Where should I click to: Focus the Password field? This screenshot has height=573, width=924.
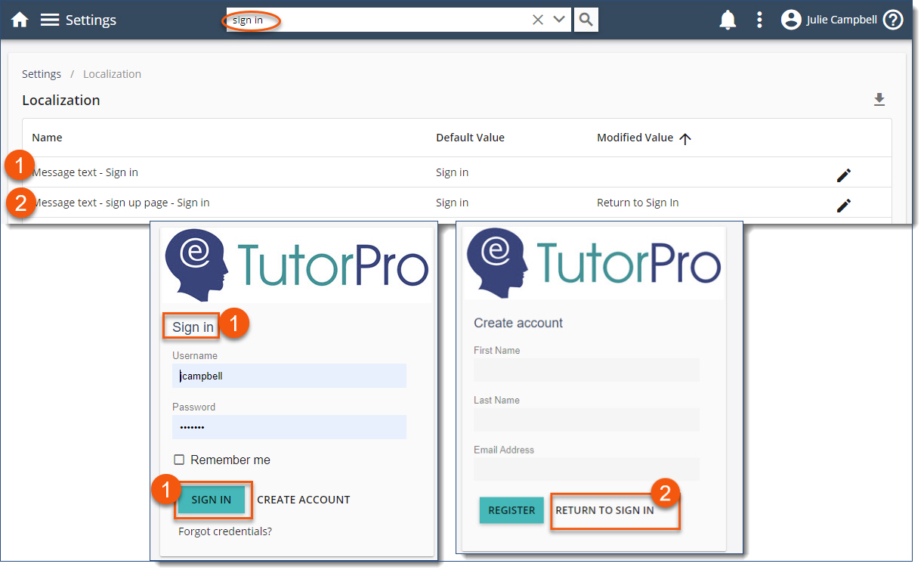click(289, 427)
